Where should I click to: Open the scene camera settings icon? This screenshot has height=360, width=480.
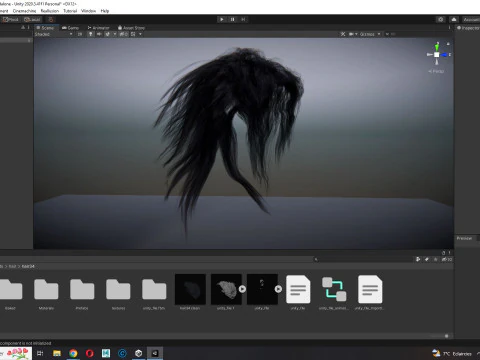(351, 34)
